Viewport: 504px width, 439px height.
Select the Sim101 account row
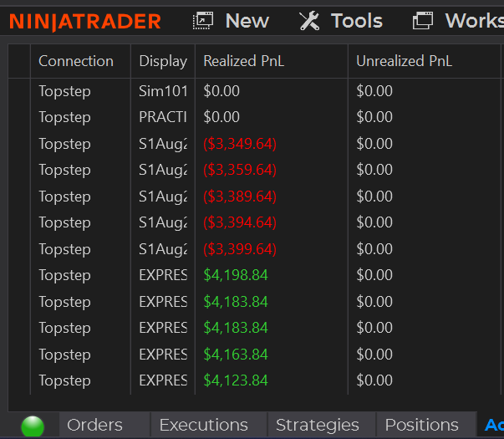click(254, 91)
